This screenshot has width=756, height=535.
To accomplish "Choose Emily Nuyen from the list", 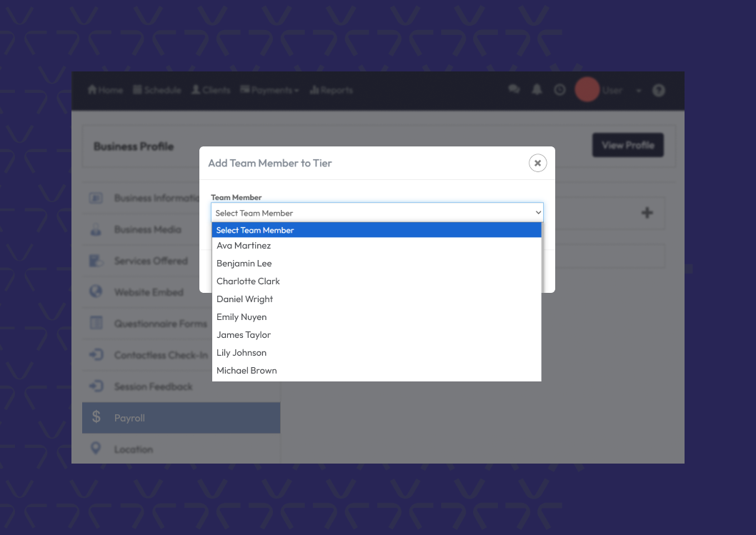I will (242, 317).
